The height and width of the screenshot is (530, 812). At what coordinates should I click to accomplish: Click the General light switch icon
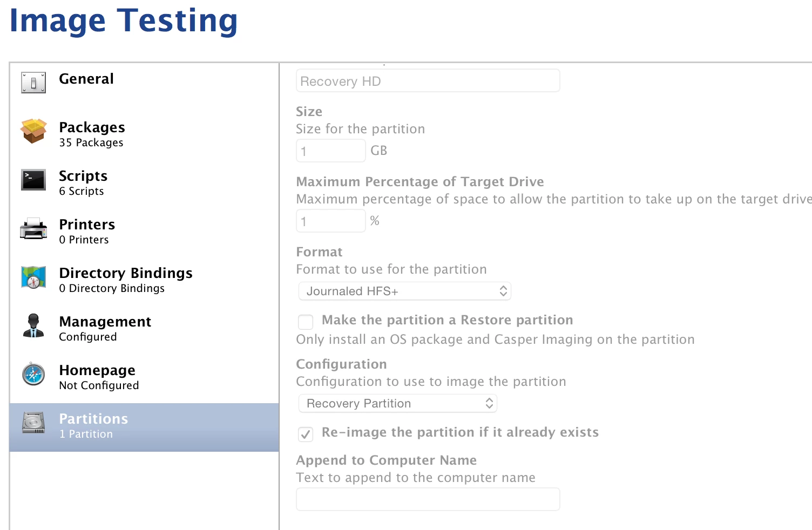33,83
